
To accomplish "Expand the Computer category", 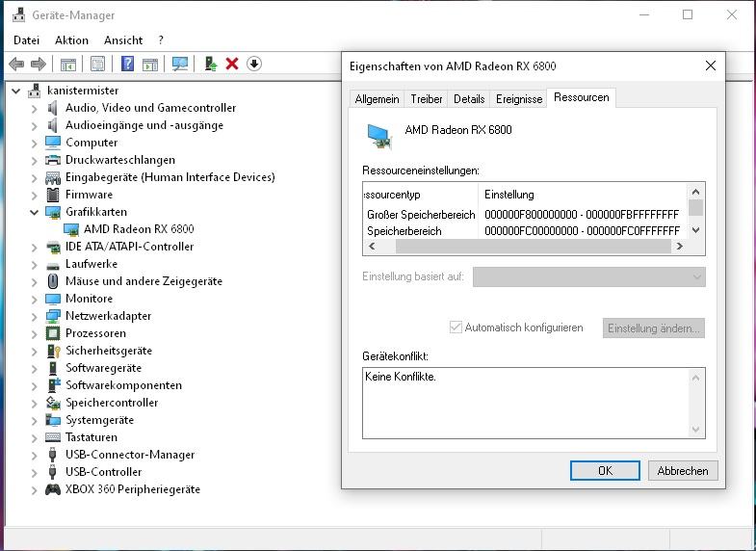I will 35,144.
